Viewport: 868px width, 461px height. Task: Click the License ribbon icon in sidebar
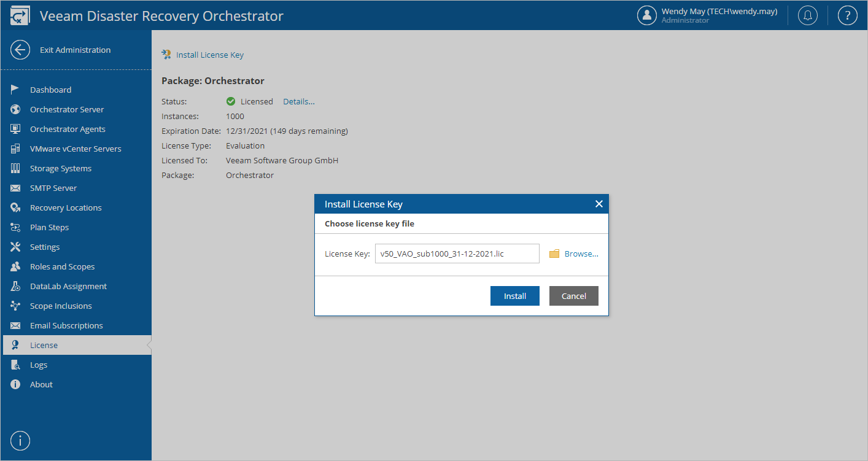click(15, 345)
